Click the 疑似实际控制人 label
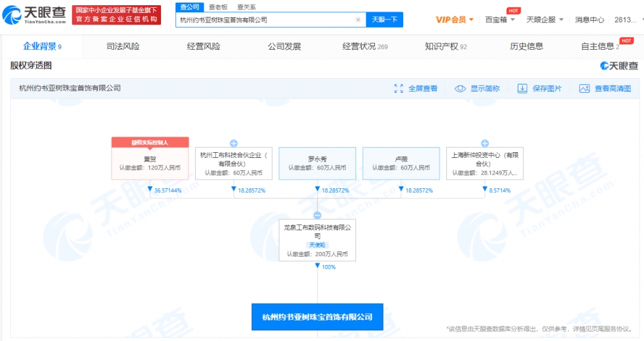Viewport: 644px width, 341px height. (150, 142)
